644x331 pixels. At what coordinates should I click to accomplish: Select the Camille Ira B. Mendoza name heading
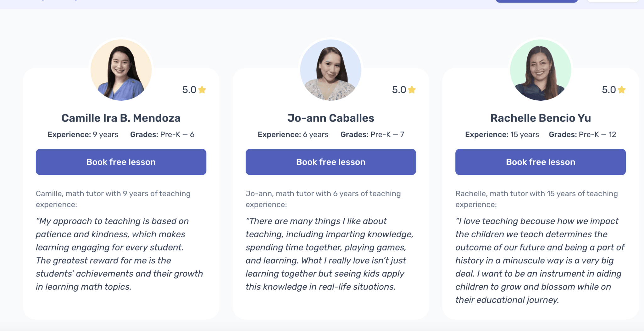[x=121, y=118]
